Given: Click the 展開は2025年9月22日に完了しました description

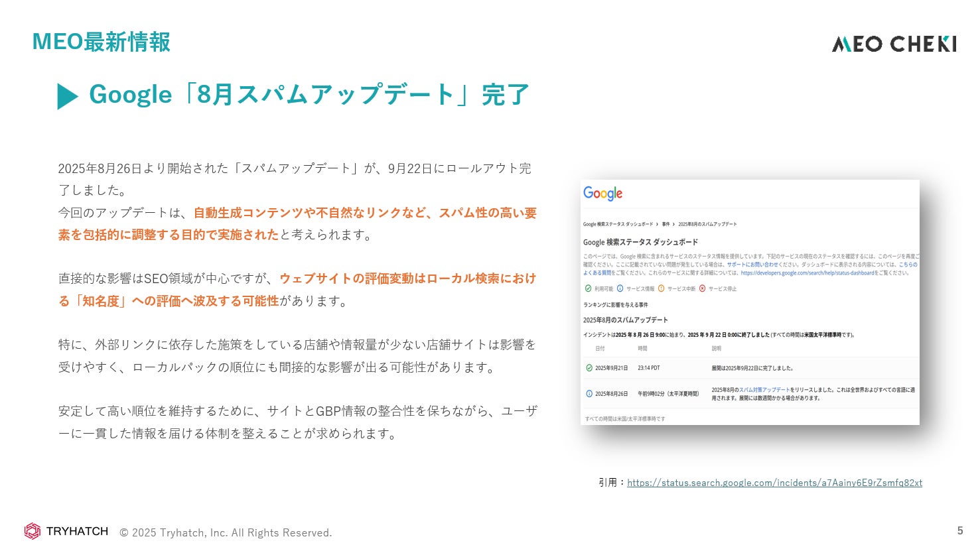Looking at the screenshot, I should click(x=752, y=368).
